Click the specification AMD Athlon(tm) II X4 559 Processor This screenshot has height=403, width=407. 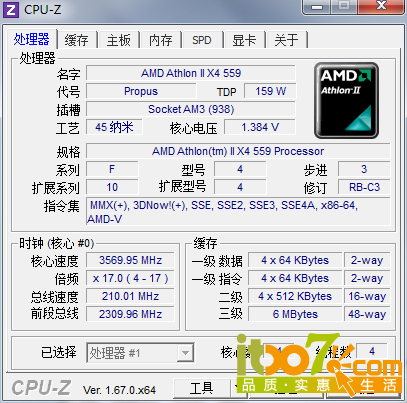pyautogui.click(x=238, y=151)
